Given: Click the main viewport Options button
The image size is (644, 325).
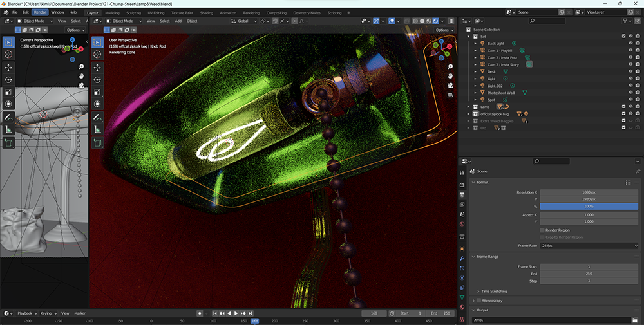Looking at the screenshot, I should [x=444, y=30].
